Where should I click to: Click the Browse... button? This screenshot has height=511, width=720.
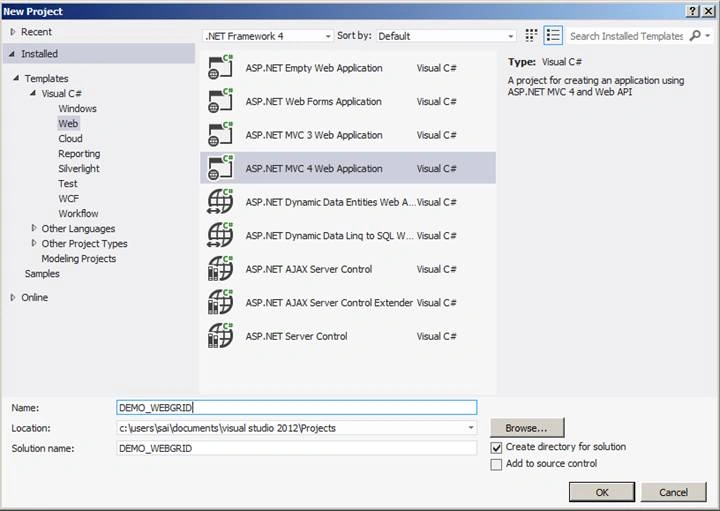pos(527,428)
